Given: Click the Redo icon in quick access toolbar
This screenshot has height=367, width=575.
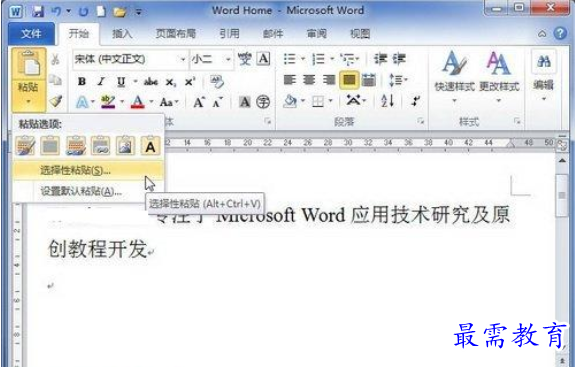Looking at the screenshot, I should (x=83, y=12).
